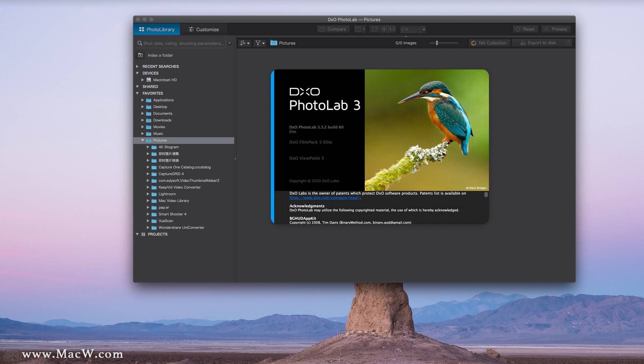Click the shot date search field
The width and height of the screenshot is (644, 364).
[183, 43]
